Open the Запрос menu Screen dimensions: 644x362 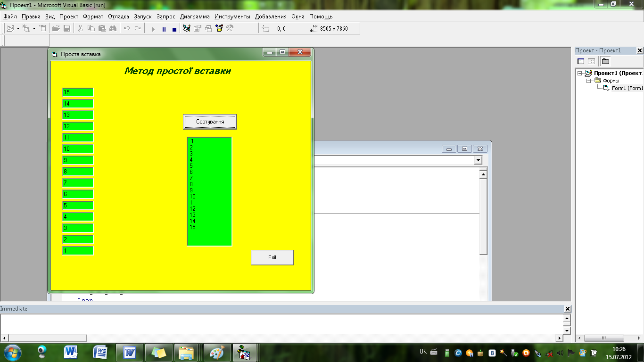click(166, 16)
